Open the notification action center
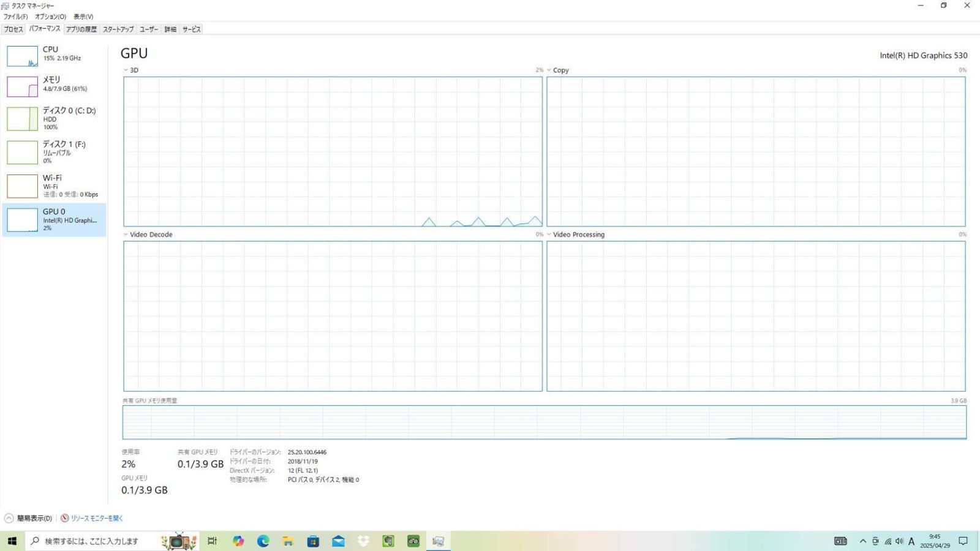 (x=963, y=541)
